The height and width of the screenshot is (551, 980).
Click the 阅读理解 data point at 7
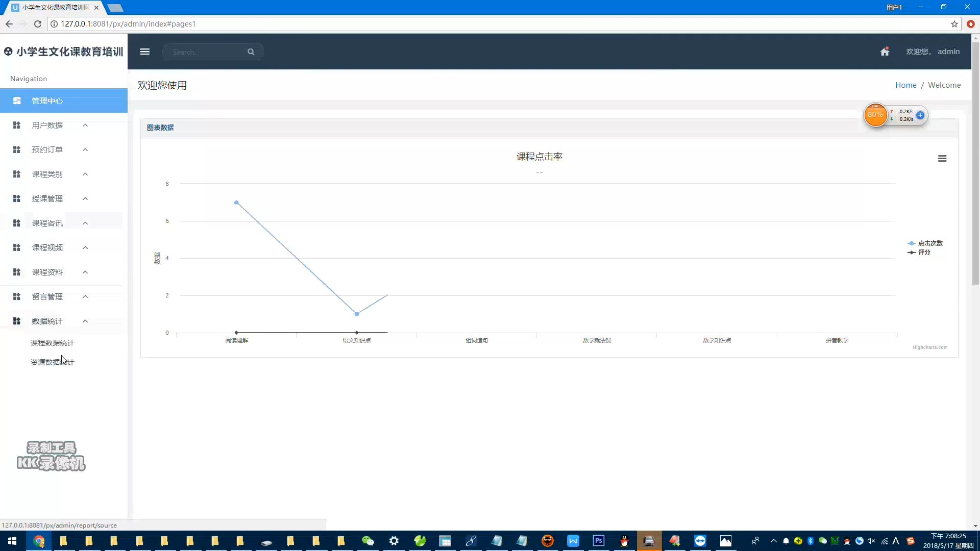click(x=236, y=203)
